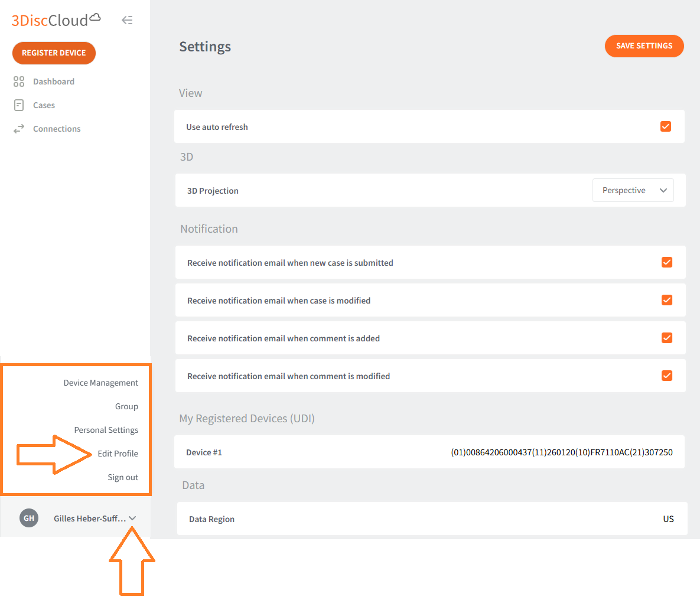Select Edit Profile from user menu

pyautogui.click(x=118, y=454)
